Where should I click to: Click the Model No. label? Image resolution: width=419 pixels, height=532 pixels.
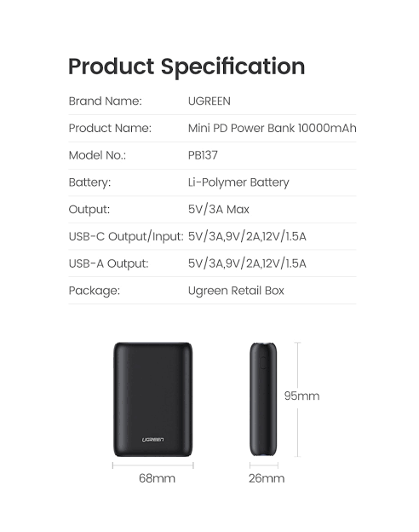tap(97, 155)
